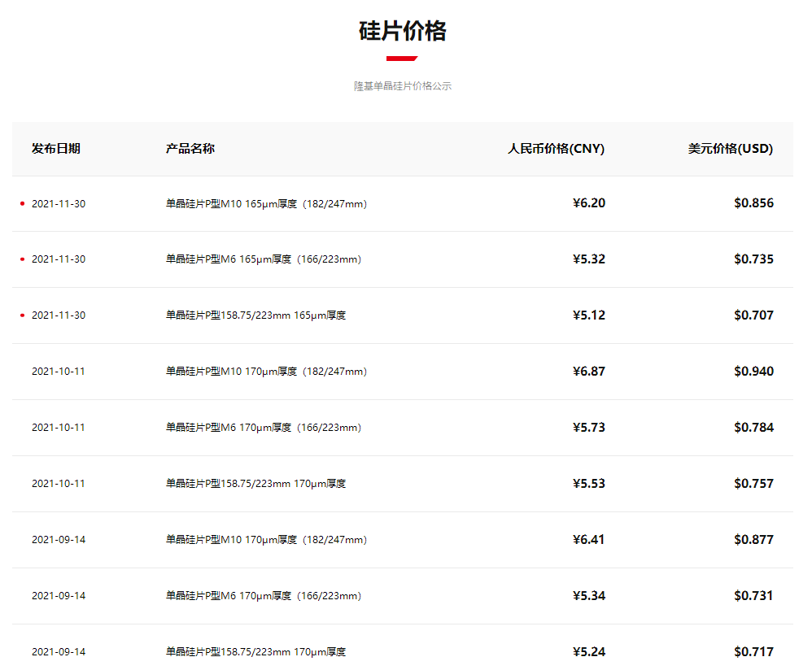Click the ¥6.20 price value
The image size is (812, 670).
coord(591,203)
